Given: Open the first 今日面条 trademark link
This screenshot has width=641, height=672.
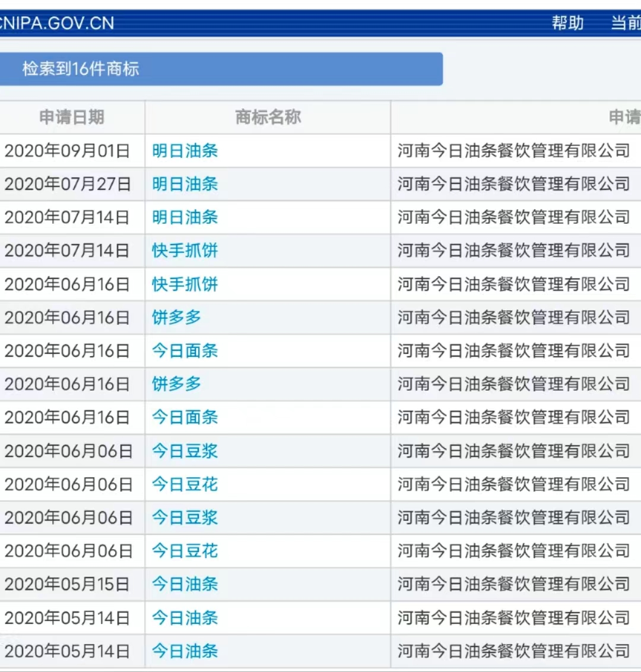Looking at the screenshot, I should coord(185,351).
